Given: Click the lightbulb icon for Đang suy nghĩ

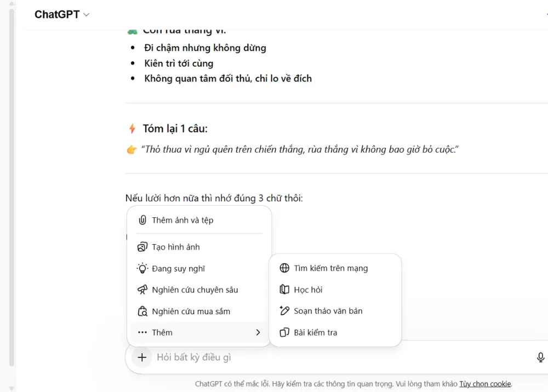Looking at the screenshot, I should point(142,268).
